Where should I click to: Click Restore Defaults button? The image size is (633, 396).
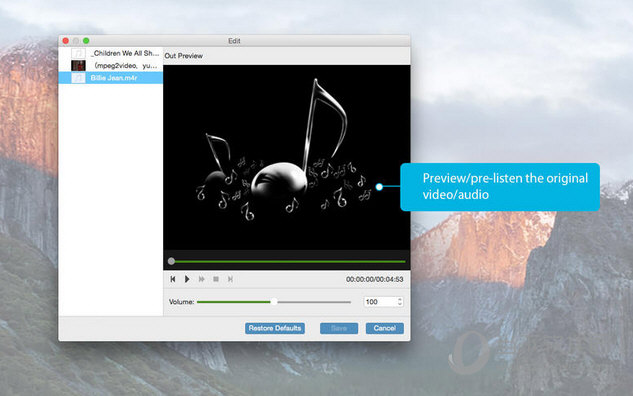coord(275,328)
